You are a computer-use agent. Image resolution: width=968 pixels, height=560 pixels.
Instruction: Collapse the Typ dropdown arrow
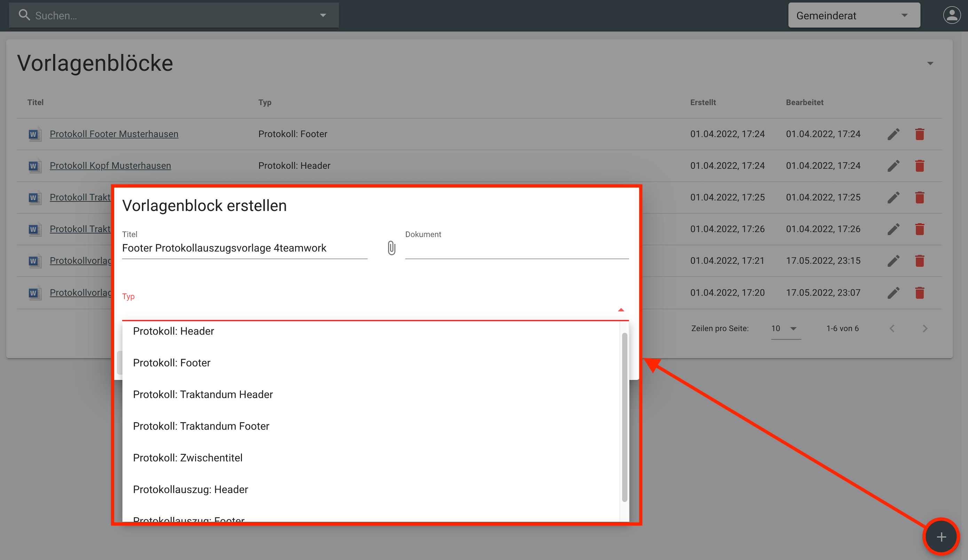click(x=621, y=310)
